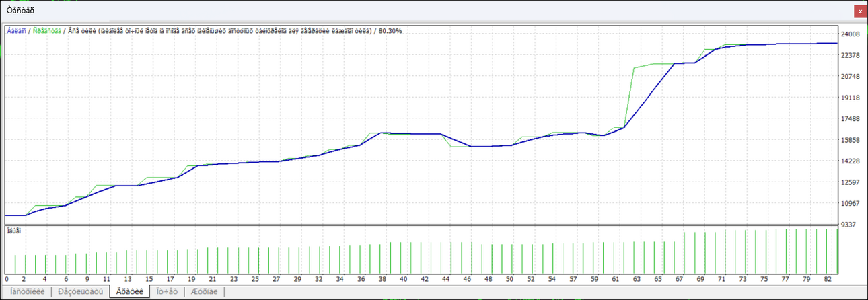868x300 pixels.
Task: Close the tester window with red X
Action: [x=859, y=10]
